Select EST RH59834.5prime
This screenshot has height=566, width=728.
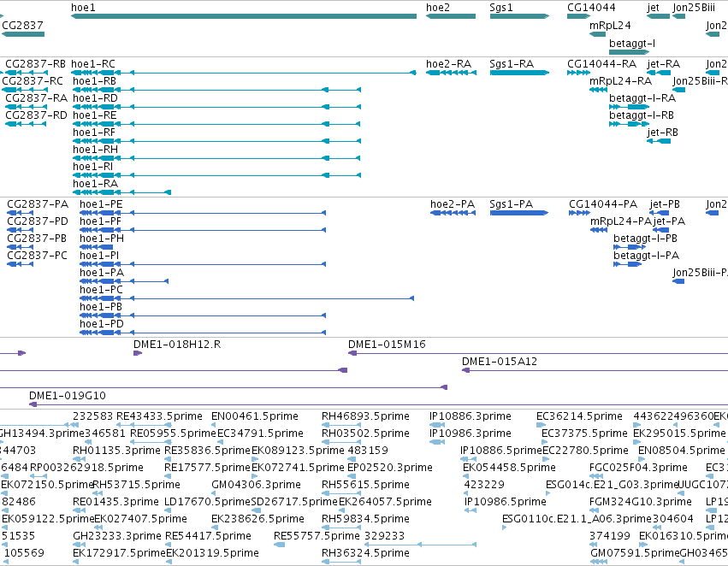pos(366,519)
